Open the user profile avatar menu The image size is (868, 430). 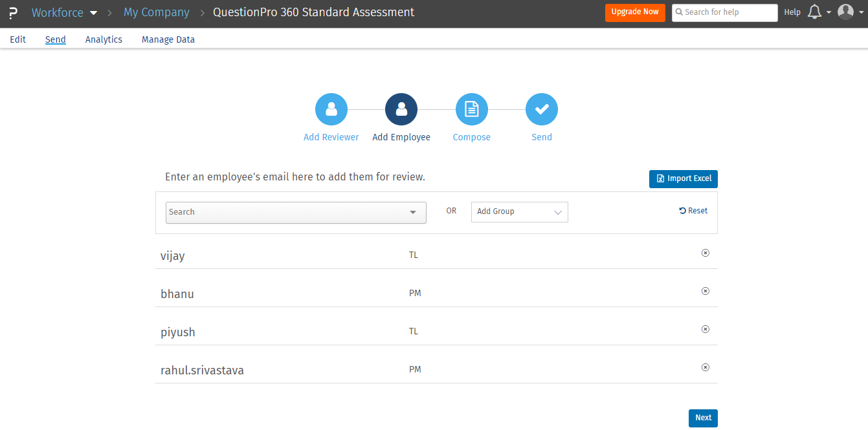[846, 12]
